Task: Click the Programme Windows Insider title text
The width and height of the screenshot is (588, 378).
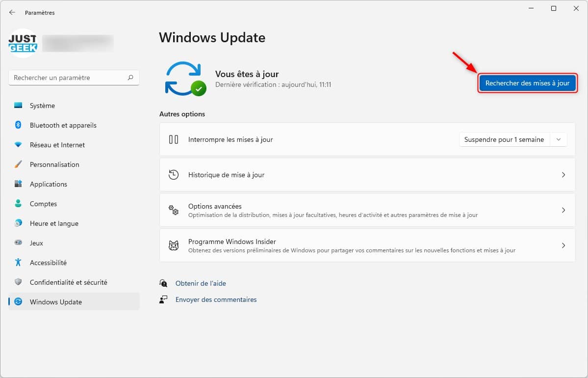Action: pos(232,242)
